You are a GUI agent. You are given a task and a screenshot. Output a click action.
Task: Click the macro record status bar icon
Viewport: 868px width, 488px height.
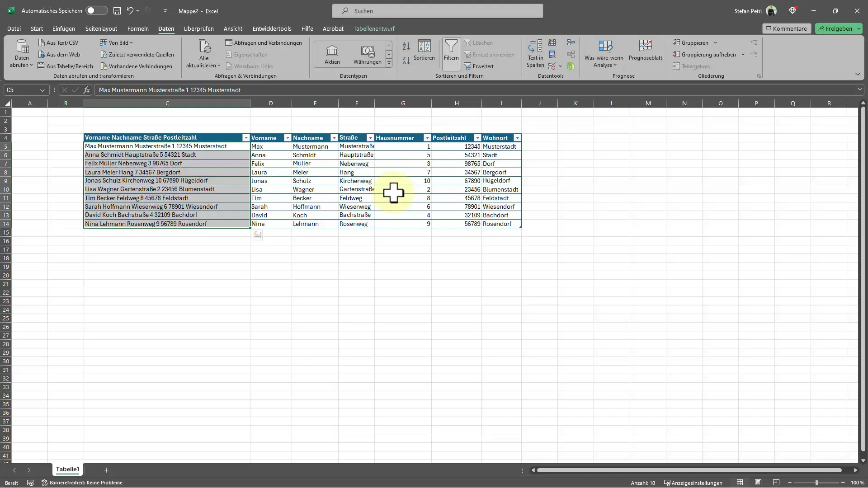click(30, 483)
